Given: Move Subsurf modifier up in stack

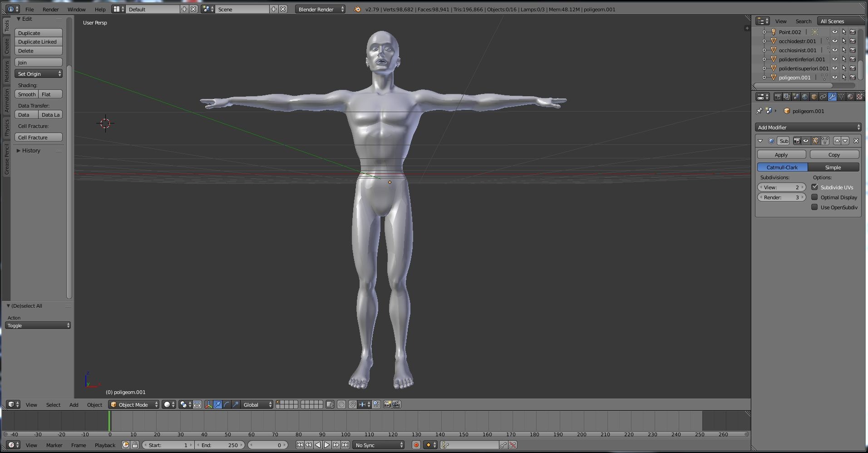Looking at the screenshot, I should click(837, 141).
